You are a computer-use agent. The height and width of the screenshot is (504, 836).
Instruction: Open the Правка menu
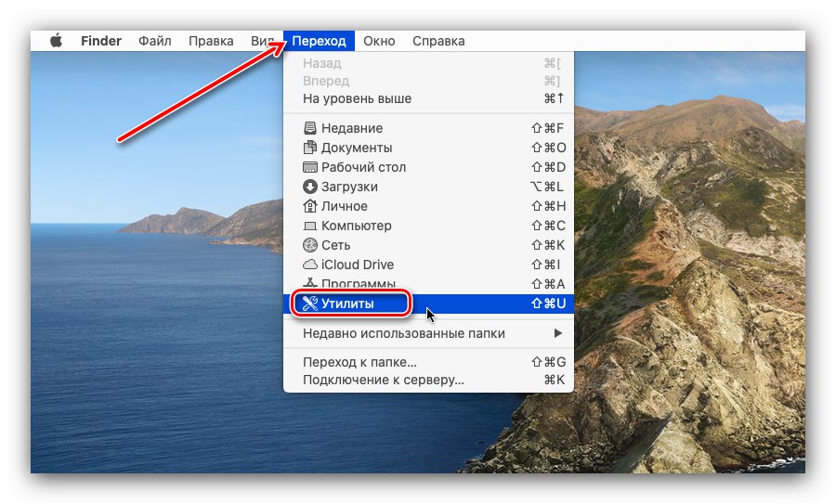(x=211, y=41)
